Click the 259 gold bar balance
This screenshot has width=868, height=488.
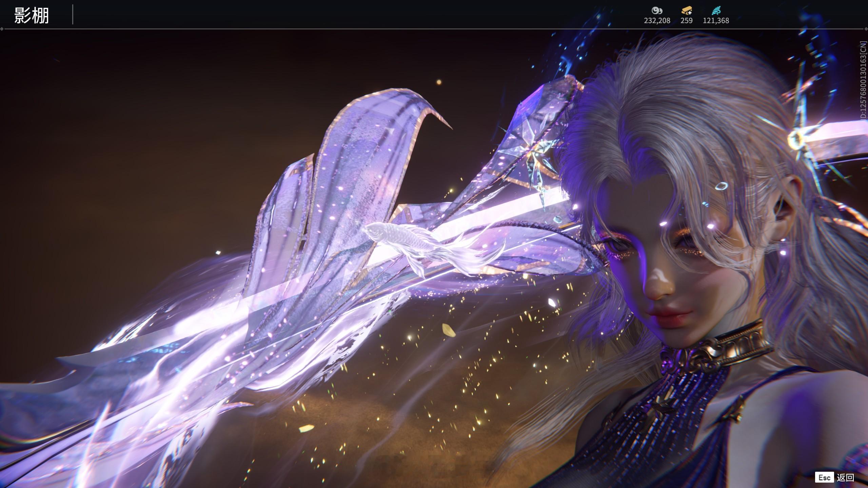[686, 21]
